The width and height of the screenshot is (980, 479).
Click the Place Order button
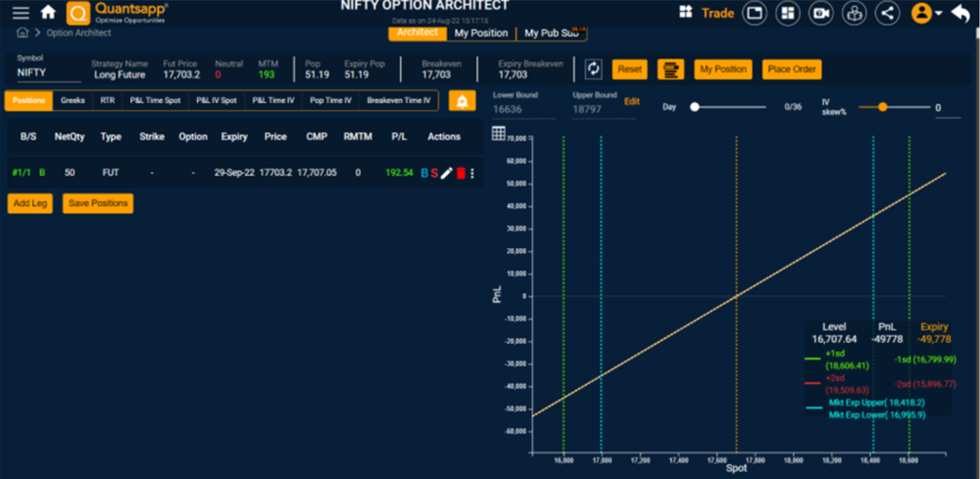791,69
